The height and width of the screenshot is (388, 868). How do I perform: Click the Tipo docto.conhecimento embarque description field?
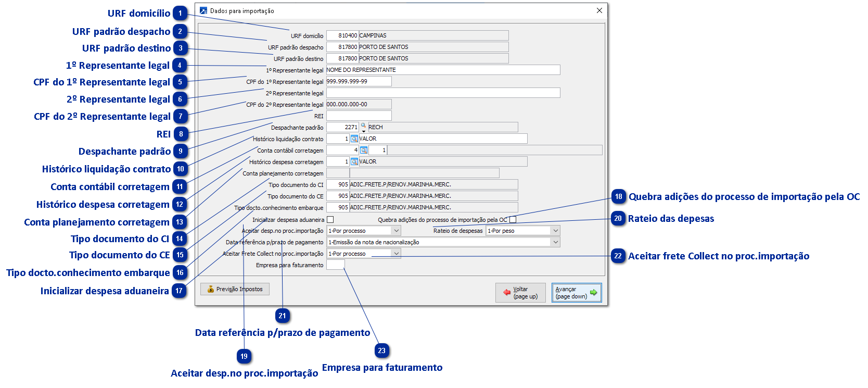[x=433, y=207]
